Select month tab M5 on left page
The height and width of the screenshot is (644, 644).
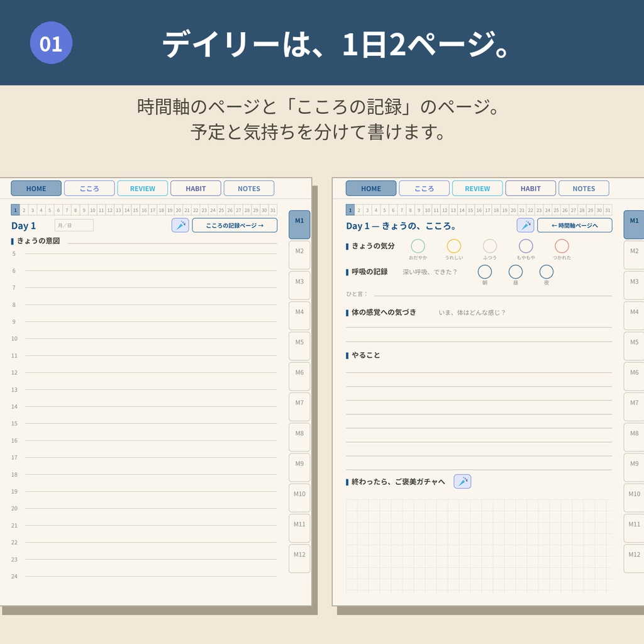click(299, 347)
